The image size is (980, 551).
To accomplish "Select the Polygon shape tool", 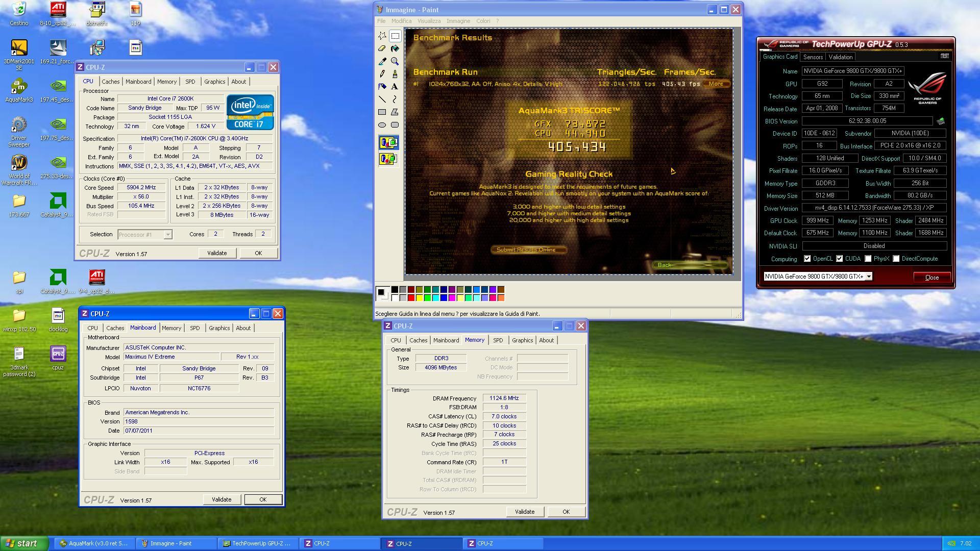I will (x=395, y=112).
